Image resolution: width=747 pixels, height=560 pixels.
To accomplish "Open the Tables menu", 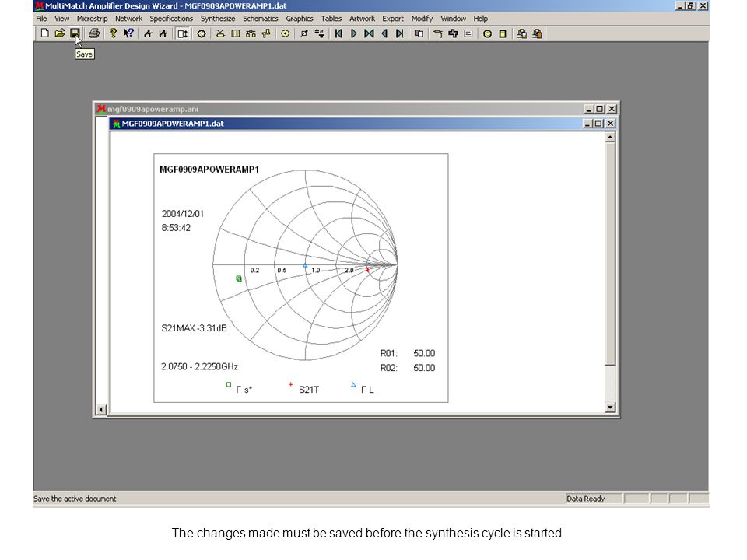I will [x=331, y=19].
